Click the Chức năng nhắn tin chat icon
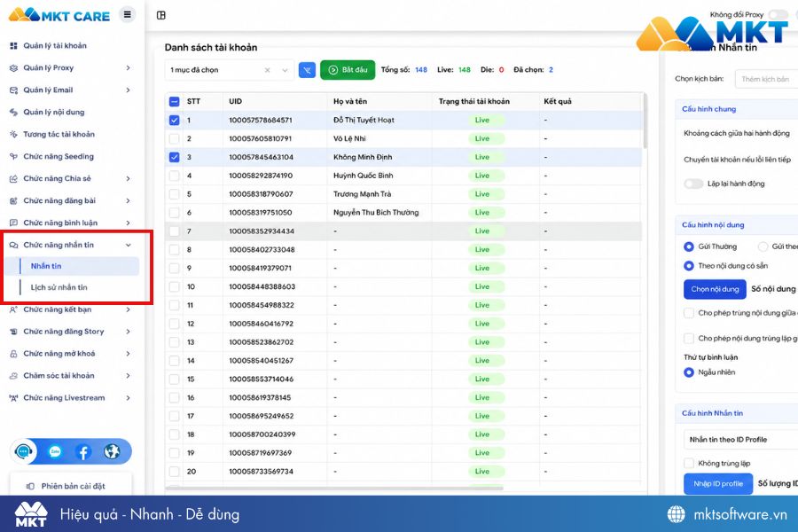The width and height of the screenshot is (798, 532). pyautogui.click(x=13, y=245)
